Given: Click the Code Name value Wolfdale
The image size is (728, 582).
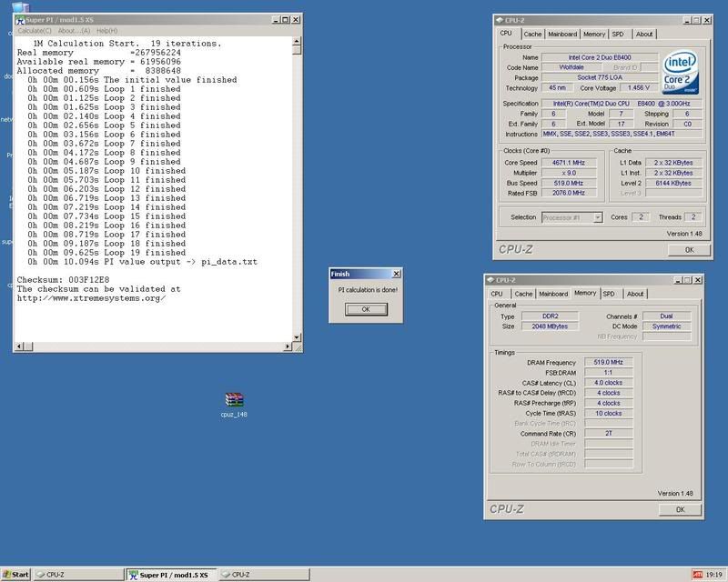Looking at the screenshot, I should 571,67.
